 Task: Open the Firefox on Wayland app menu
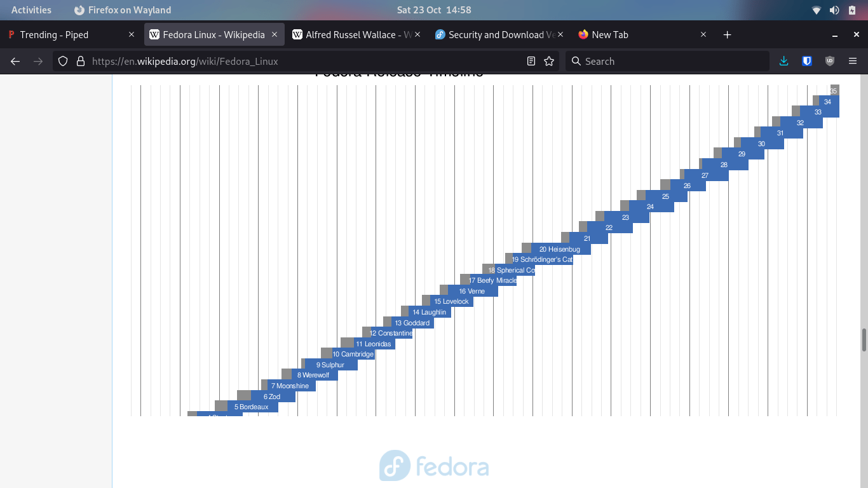tap(123, 10)
